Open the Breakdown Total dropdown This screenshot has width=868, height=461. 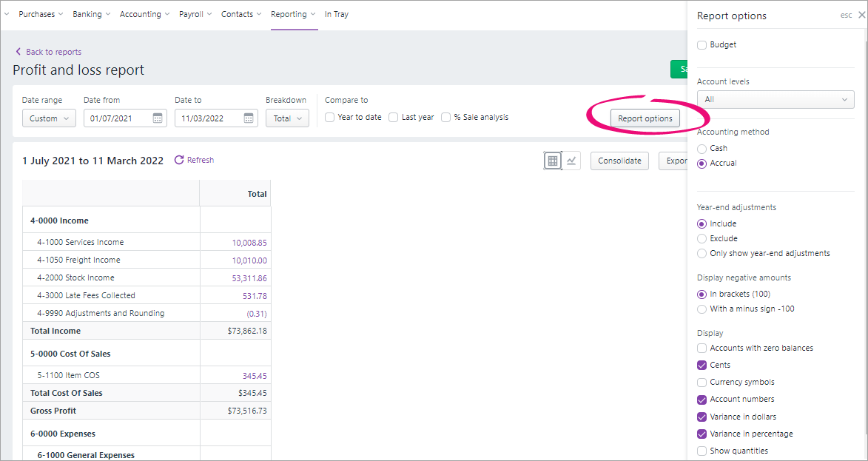tap(287, 118)
